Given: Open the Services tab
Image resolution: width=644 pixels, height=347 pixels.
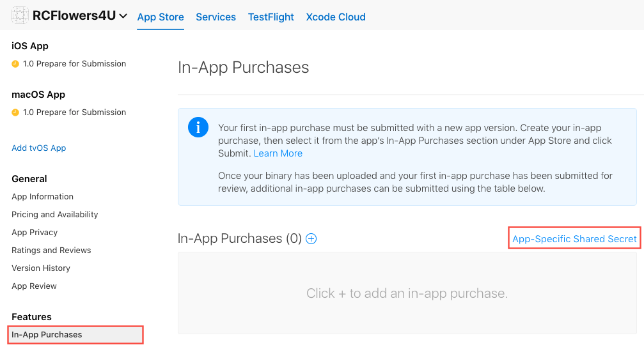Looking at the screenshot, I should [x=216, y=17].
